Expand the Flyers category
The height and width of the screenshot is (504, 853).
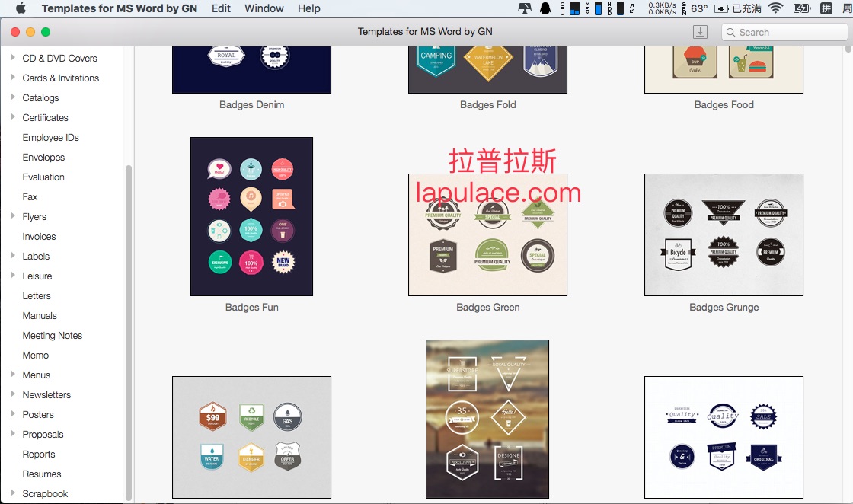tap(12, 216)
